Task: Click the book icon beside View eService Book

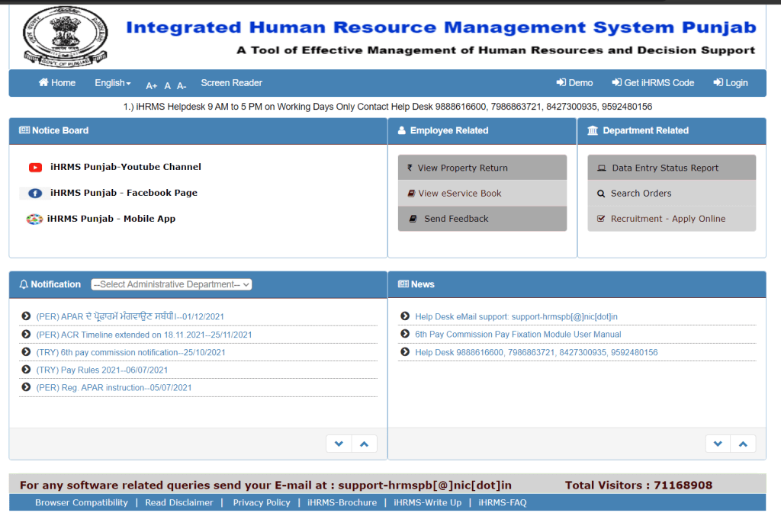Action: 411,193
